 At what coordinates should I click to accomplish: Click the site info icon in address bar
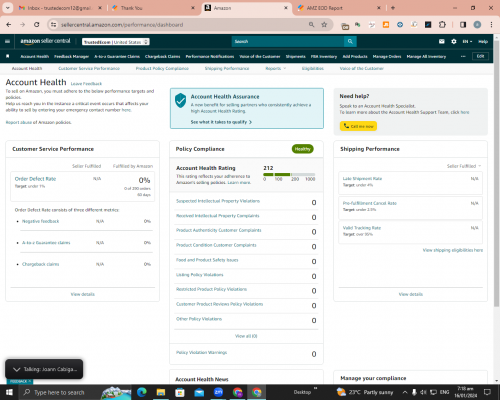pos(53,25)
